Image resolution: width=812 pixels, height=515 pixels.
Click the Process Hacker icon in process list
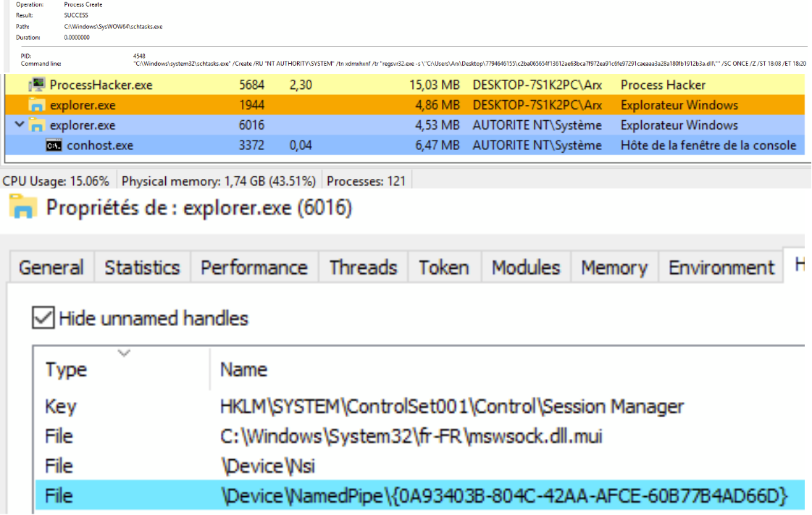(x=37, y=85)
